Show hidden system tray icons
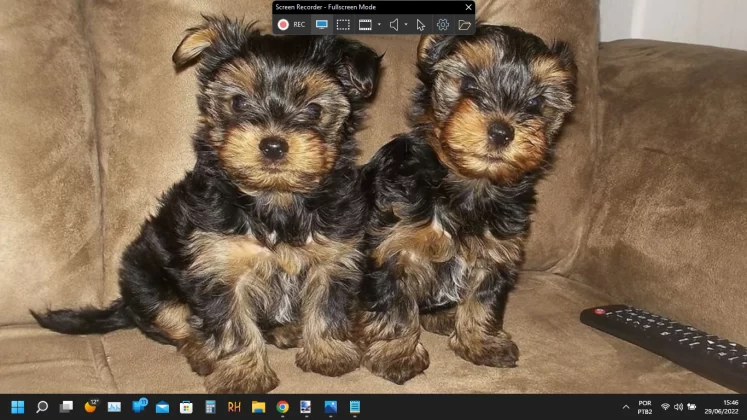 (626, 407)
